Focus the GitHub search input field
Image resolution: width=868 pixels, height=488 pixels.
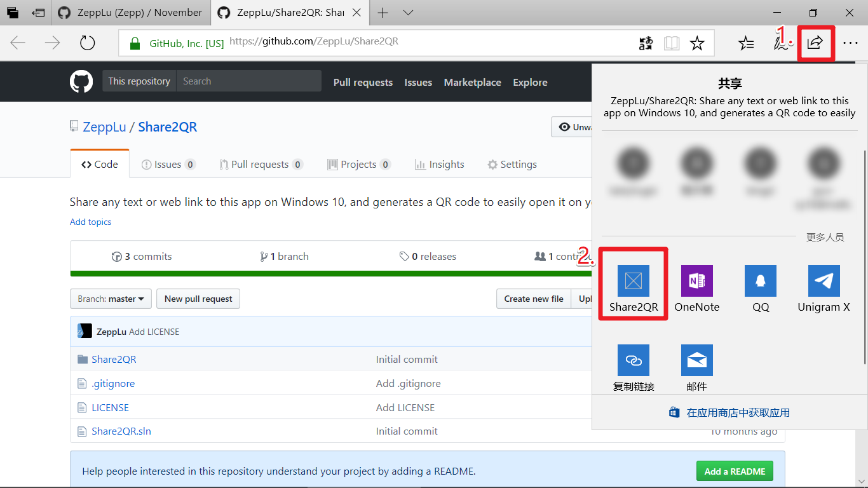(x=249, y=81)
